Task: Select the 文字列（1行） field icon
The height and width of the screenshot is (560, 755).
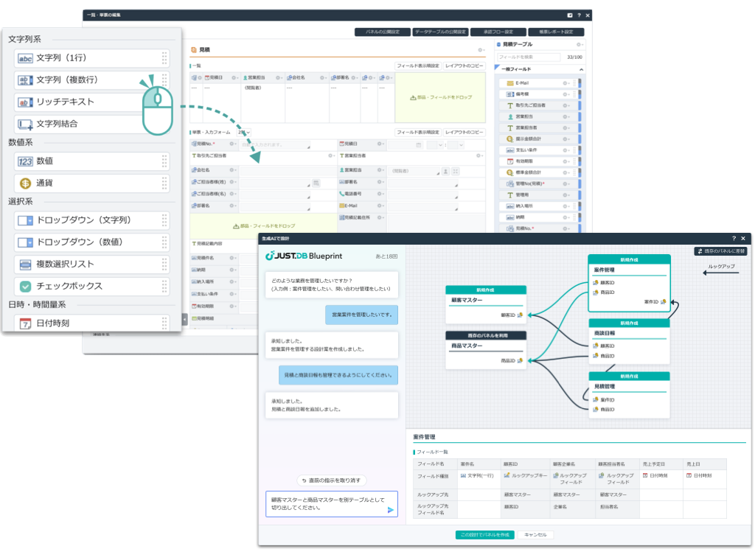Action: pos(25,58)
